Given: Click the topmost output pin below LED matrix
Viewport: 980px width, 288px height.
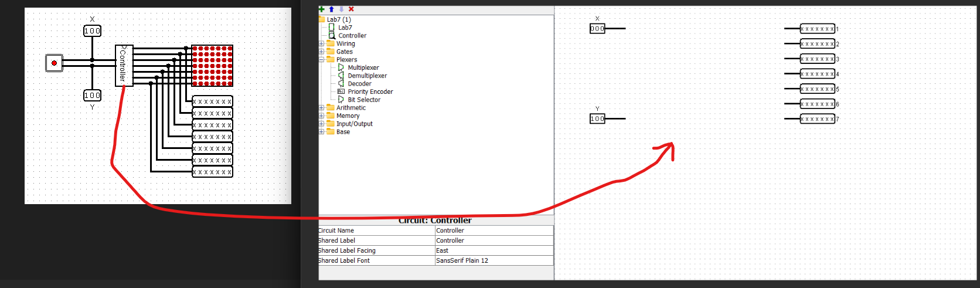Looking at the screenshot, I should click(212, 101).
